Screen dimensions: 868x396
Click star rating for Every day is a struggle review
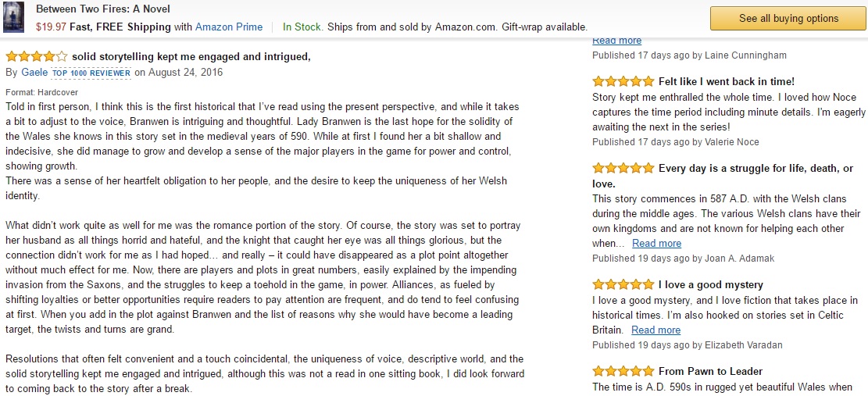[x=623, y=169]
